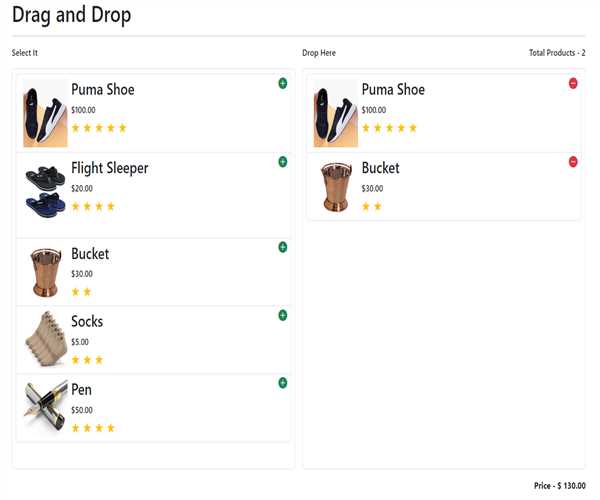600x500 pixels.
Task: Select the Socks product thumbnail
Action: 45,338
